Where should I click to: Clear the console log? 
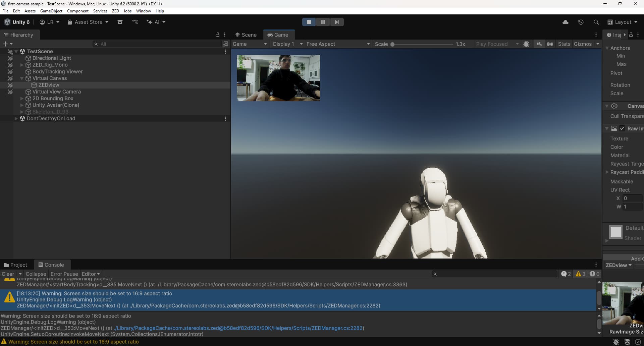[x=8, y=274]
